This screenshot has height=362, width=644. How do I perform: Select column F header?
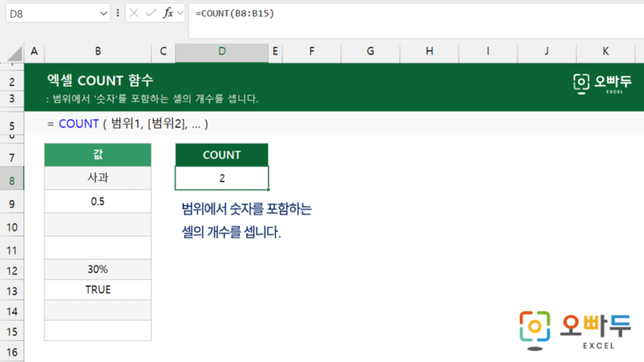coord(312,52)
